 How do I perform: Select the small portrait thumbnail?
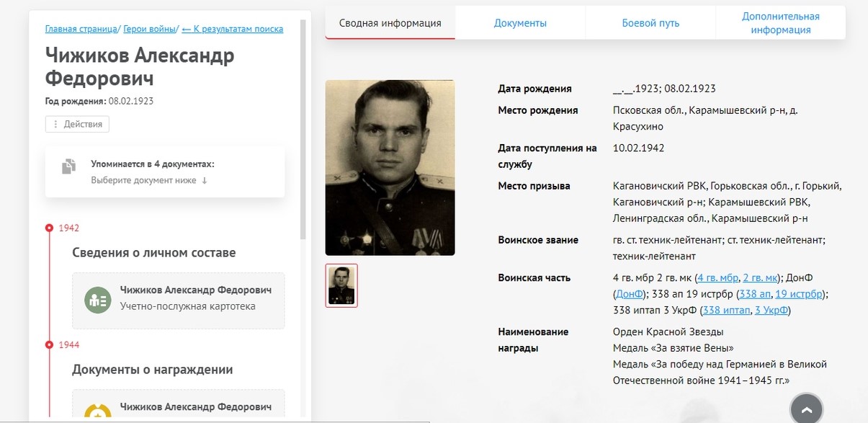(x=341, y=285)
